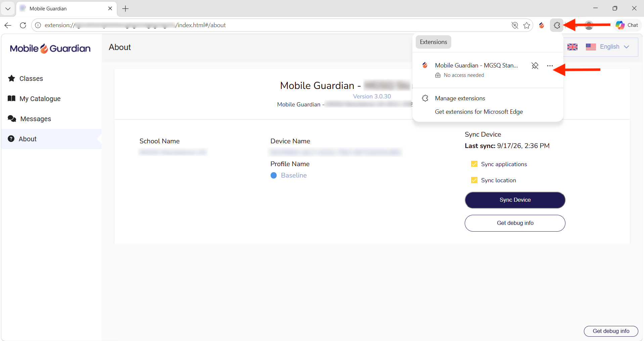Toggle pin for Mobile Guardian extension
Screen dimensions: 644x341
535,66
